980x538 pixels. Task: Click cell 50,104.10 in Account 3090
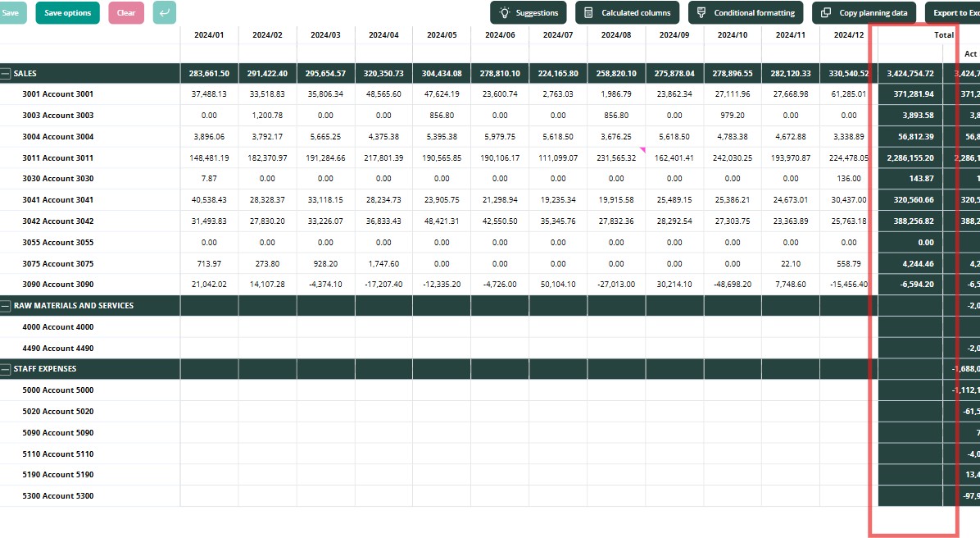click(x=557, y=285)
